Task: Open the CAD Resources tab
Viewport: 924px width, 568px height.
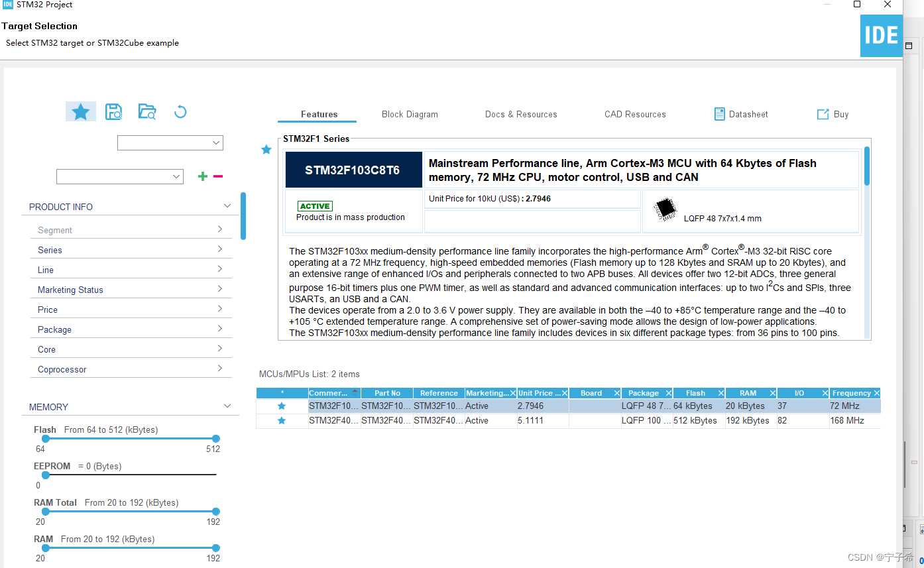Action: (x=635, y=114)
